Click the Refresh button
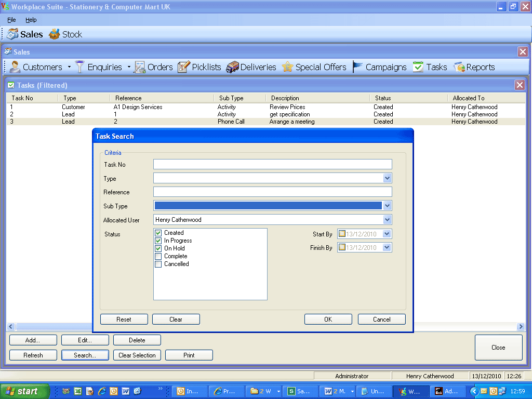The image size is (532, 399). [33, 355]
